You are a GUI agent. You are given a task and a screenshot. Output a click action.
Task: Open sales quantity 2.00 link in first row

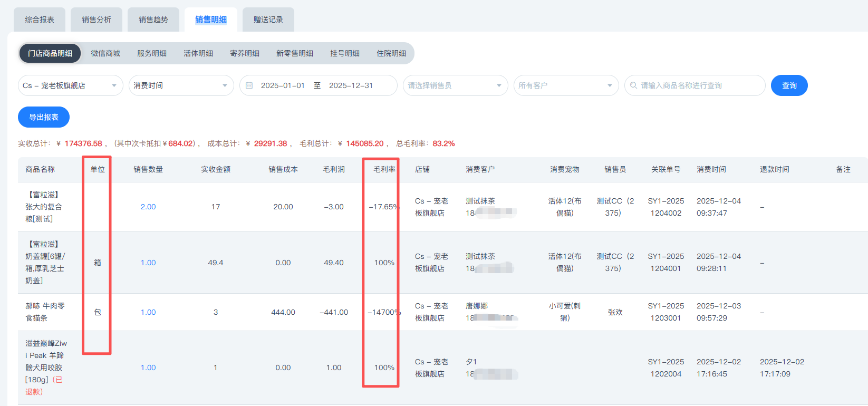tap(148, 207)
